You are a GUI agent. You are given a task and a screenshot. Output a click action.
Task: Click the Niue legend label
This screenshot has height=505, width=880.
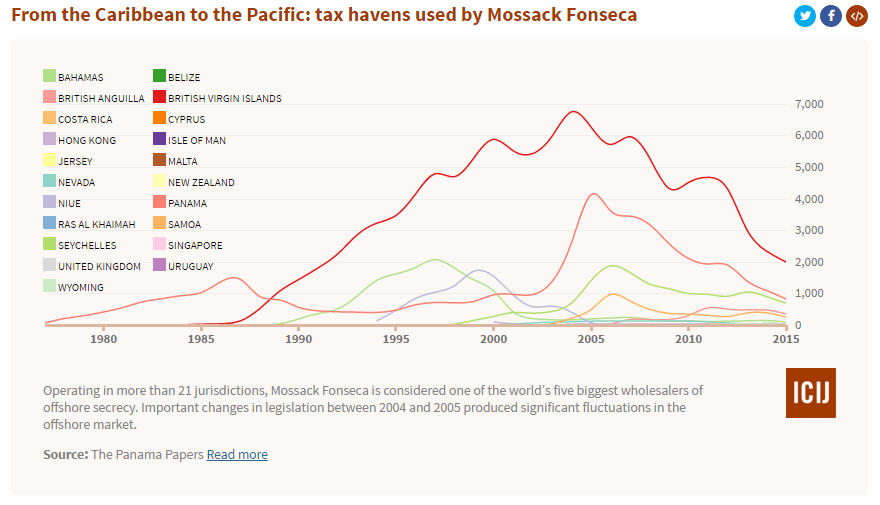[x=71, y=203]
